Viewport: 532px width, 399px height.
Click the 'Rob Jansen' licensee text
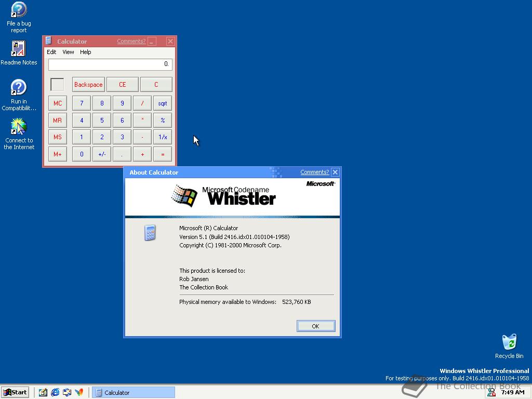coord(194,279)
